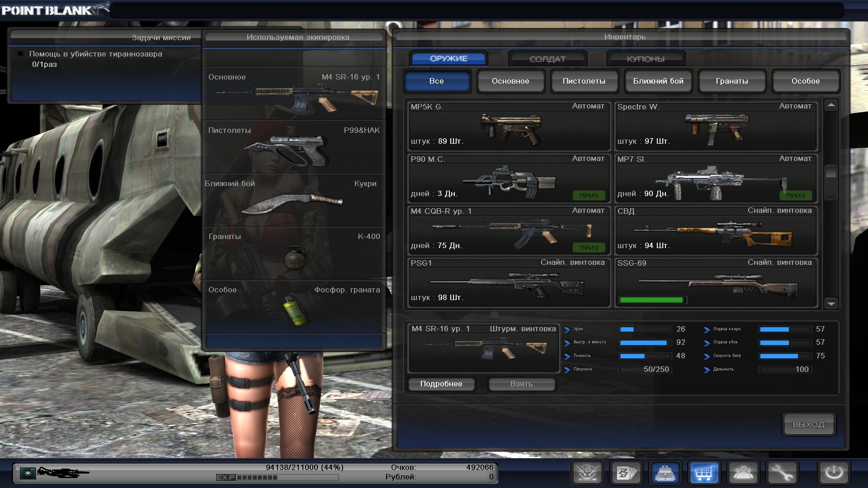The height and width of the screenshot is (488, 868).
Task: Select the MP7 SI. weapon card
Action: pyautogui.click(x=716, y=178)
